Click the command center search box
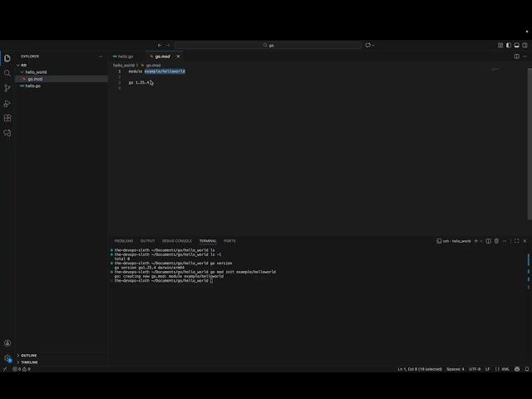Screen dimensions: 532x399 tap(268, 45)
